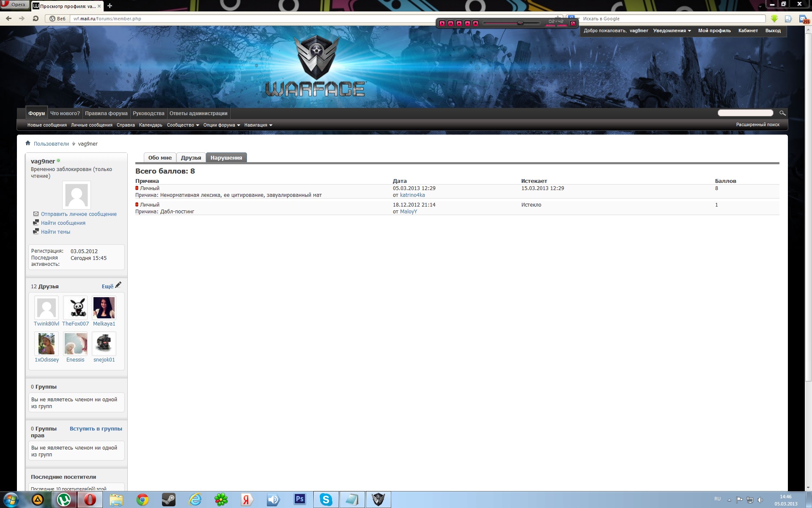Click Отправить личное сообщение
This screenshot has width=812, height=508.
click(x=79, y=214)
